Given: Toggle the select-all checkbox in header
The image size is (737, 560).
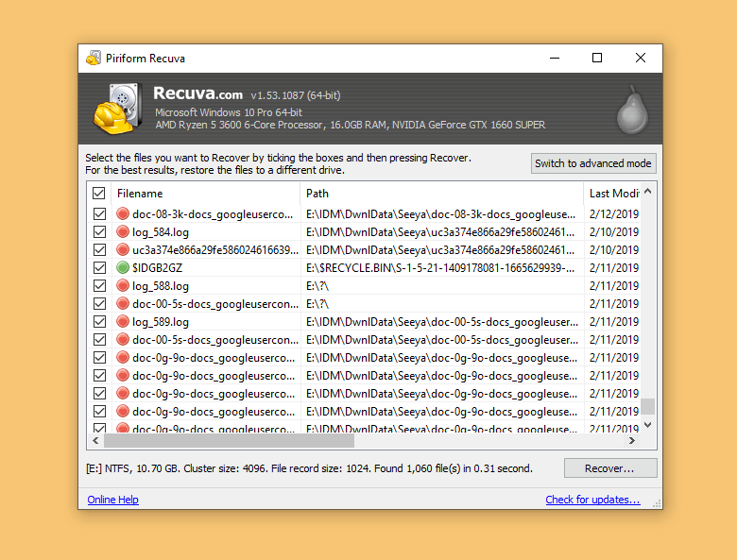Looking at the screenshot, I should pyautogui.click(x=98, y=193).
